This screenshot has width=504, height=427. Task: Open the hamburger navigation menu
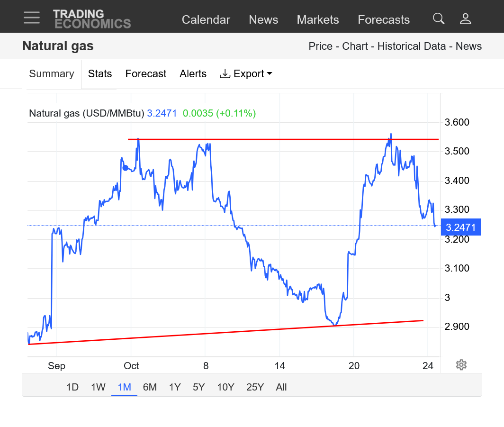pyautogui.click(x=32, y=18)
